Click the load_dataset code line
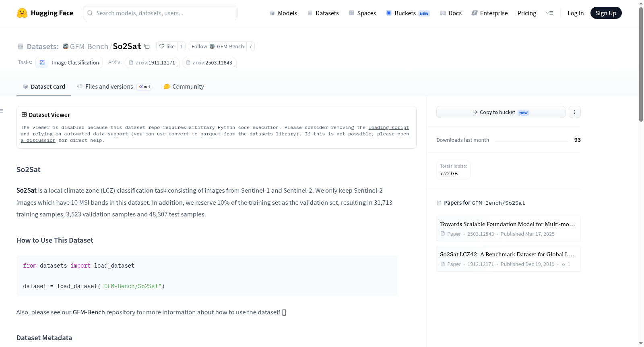This screenshot has height=347, width=644. click(x=94, y=286)
